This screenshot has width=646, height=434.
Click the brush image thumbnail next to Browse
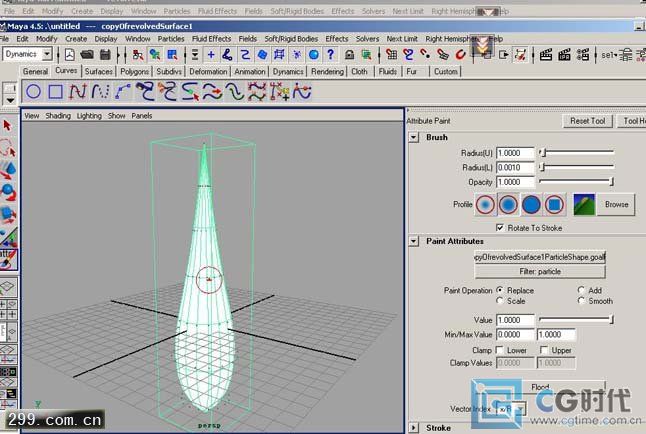tap(584, 204)
